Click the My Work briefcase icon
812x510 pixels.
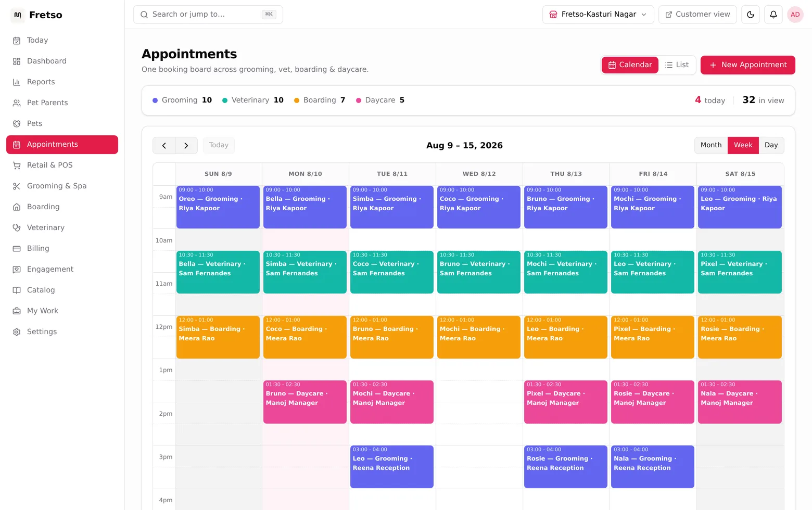(x=17, y=311)
